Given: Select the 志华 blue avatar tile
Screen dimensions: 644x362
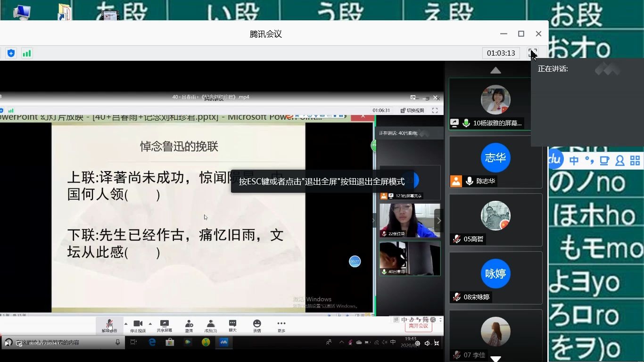Looking at the screenshot, I should 495,157.
